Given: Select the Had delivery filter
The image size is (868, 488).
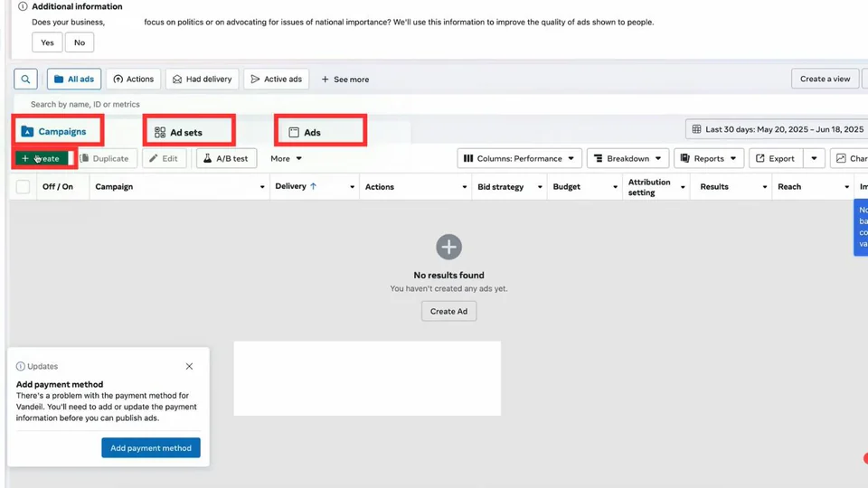Looking at the screenshot, I should [x=202, y=80].
